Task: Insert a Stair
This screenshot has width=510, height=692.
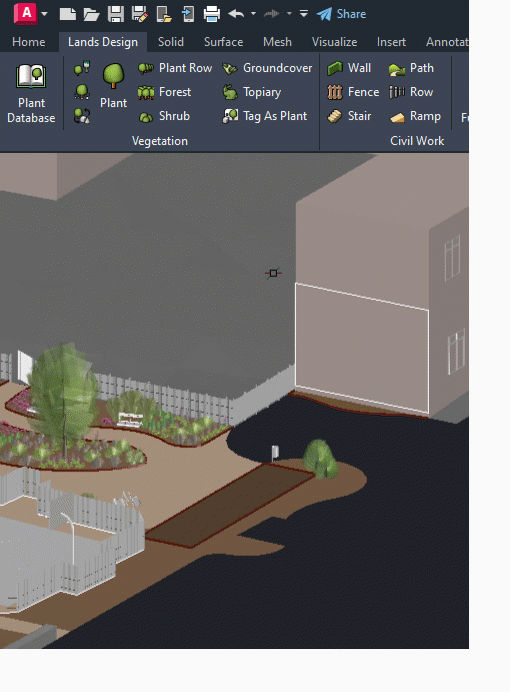Action: [x=349, y=116]
